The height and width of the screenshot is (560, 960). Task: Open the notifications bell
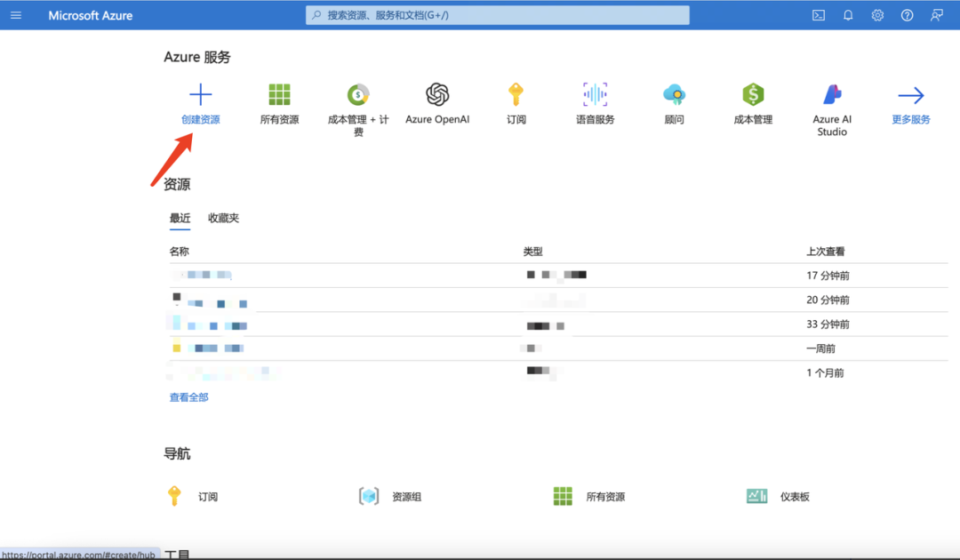coord(847,14)
